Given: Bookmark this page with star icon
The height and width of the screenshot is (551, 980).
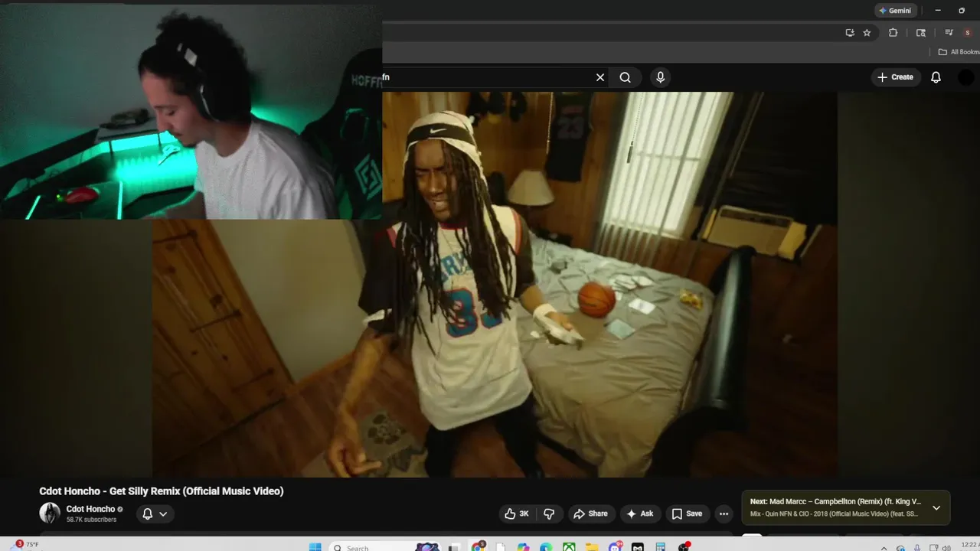Looking at the screenshot, I should pyautogui.click(x=867, y=33).
